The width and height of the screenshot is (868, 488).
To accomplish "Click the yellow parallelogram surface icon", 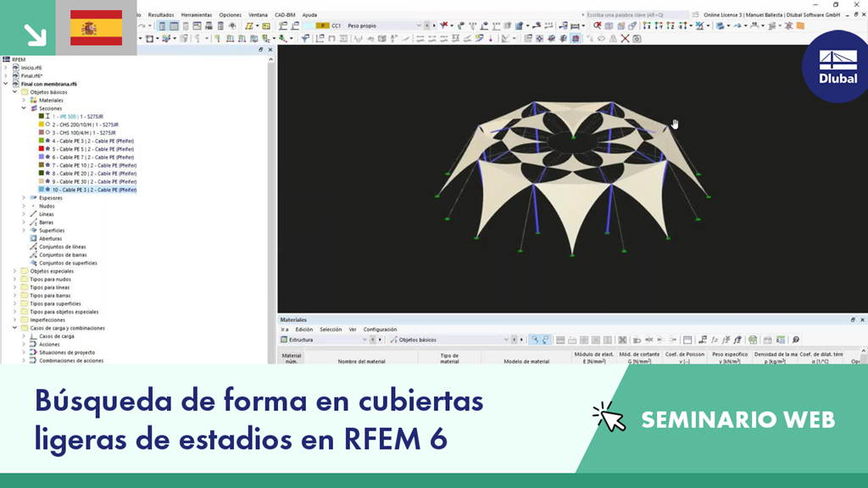I will tap(249, 25).
